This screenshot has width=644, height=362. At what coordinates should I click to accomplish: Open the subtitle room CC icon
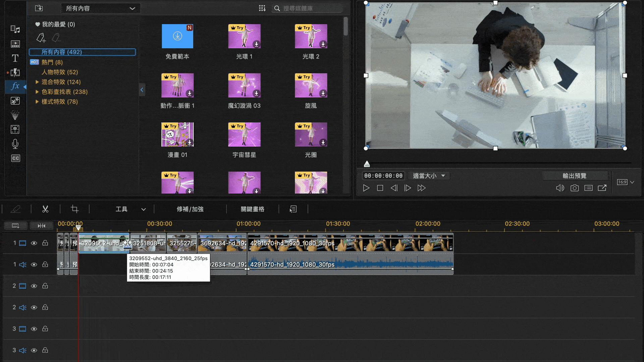point(15,158)
